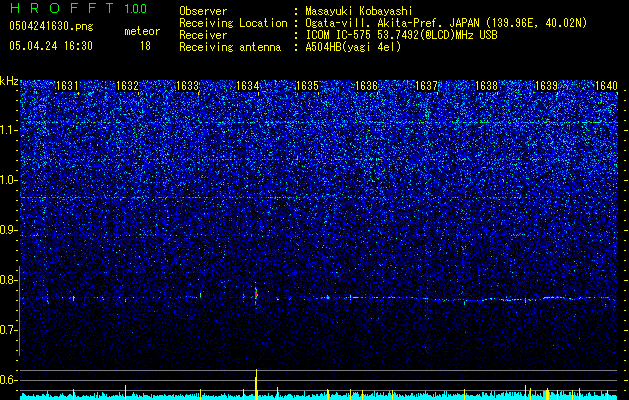629x400 pixels.
Task: Click the 0.9 kHz axis label
Action: point(8,230)
